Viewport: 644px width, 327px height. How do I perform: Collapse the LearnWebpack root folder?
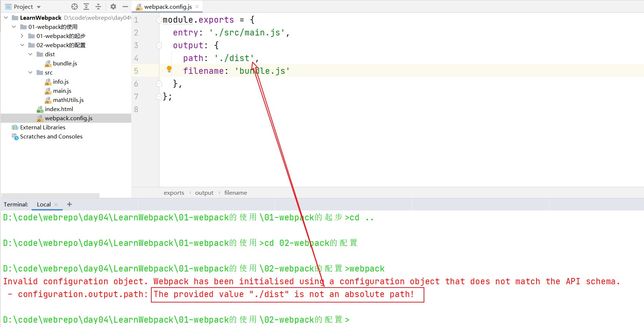pos(6,18)
